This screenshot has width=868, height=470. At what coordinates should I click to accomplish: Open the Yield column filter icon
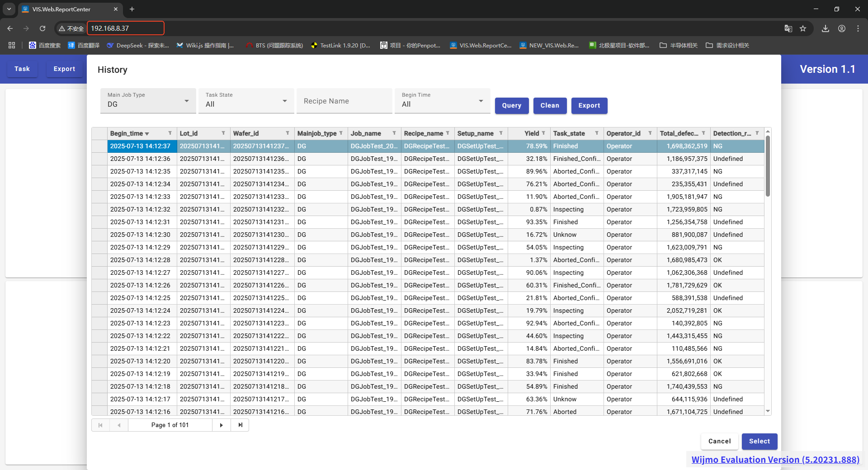[543, 133]
